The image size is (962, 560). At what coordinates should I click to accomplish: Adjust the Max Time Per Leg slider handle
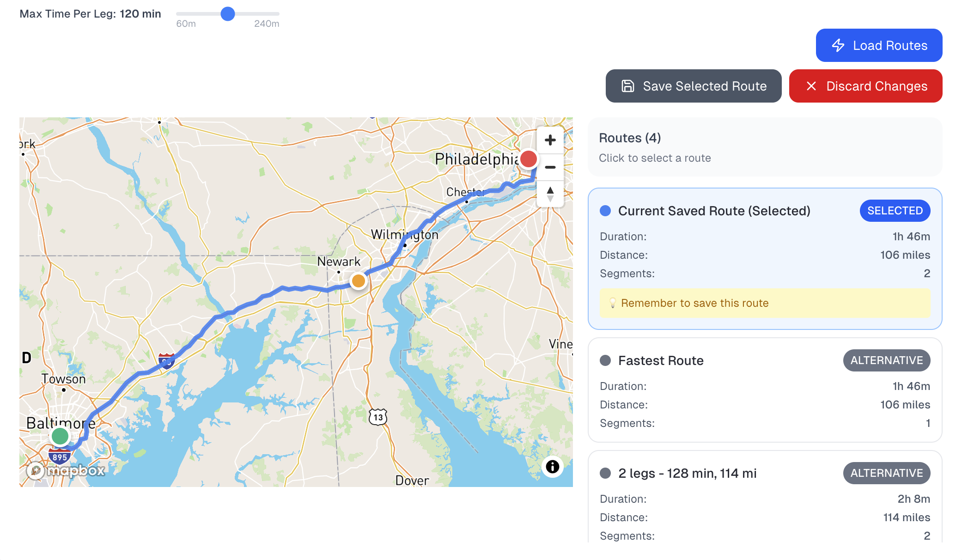227,14
